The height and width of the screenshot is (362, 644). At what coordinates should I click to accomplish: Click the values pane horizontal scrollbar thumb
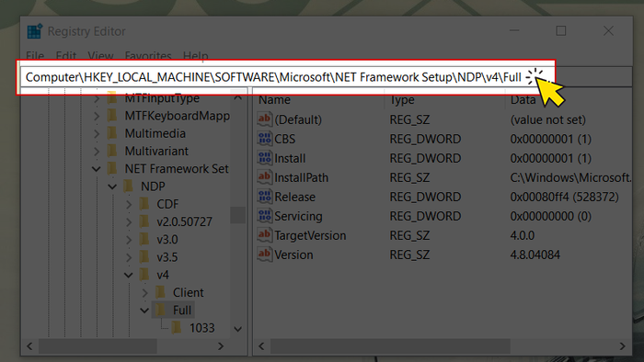(x=390, y=346)
